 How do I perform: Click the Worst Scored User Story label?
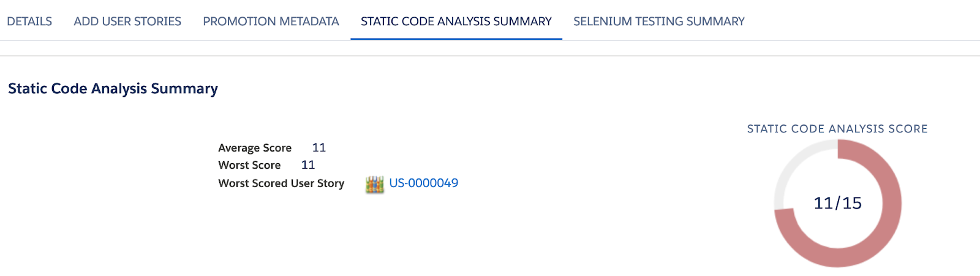tap(281, 183)
